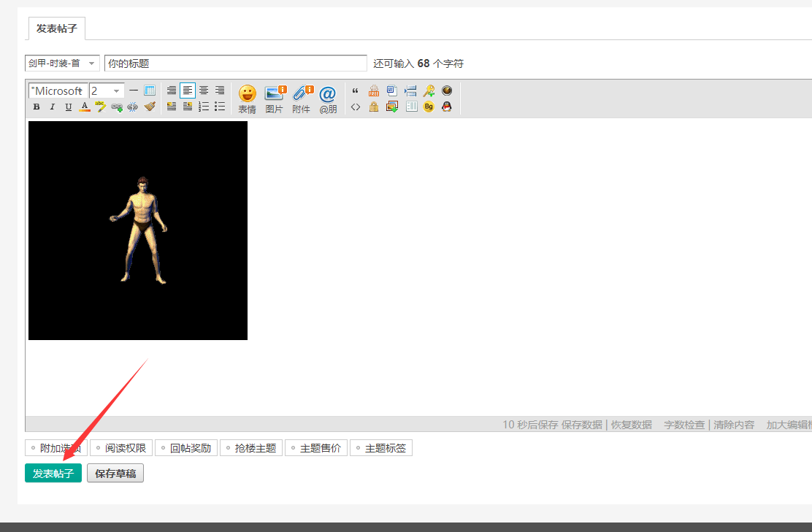The width and height of the screenshot is (812, 532).
Task: Toggle bold text formatting
Action: (37, 107)
